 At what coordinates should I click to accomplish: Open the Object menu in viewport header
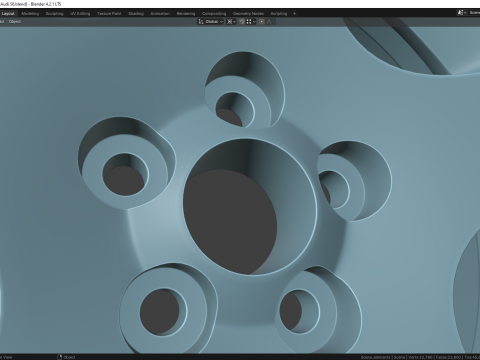pyautogui.click(x=15, y=22)
